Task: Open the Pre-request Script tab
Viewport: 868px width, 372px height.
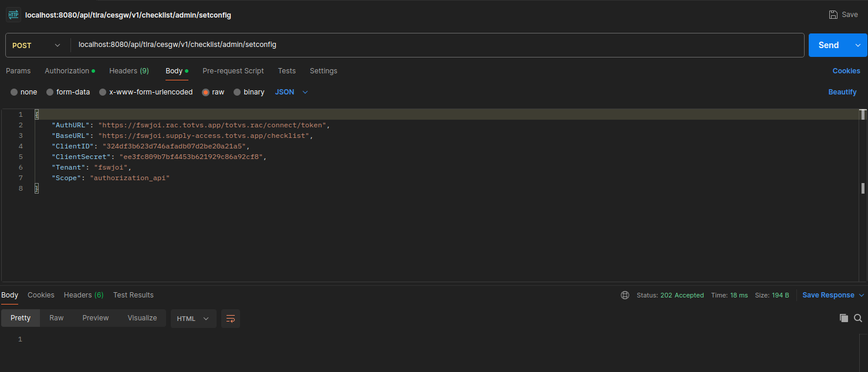Action: (233, 71)
